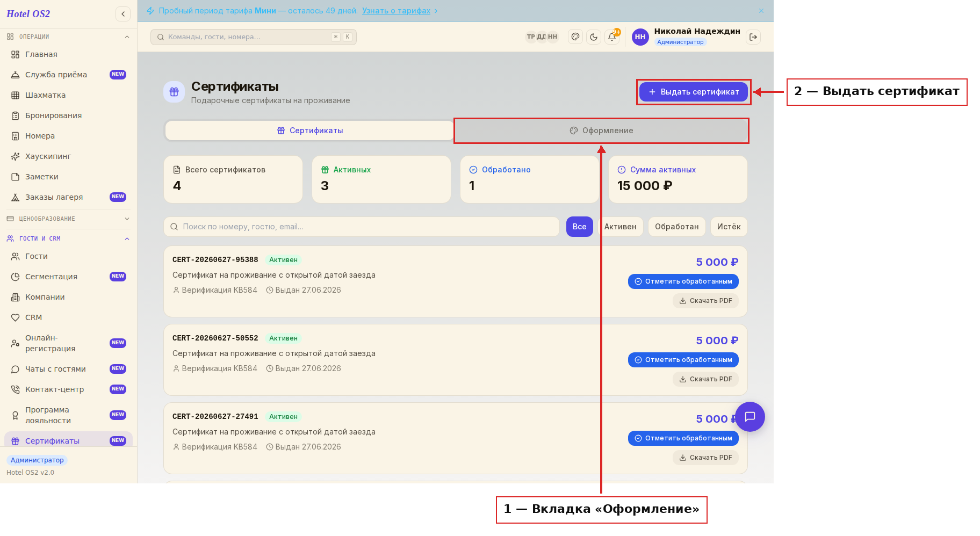Click certificate number CERT-20260627-27491
This screenshot has height=536, width=980.
coord(215,417)
